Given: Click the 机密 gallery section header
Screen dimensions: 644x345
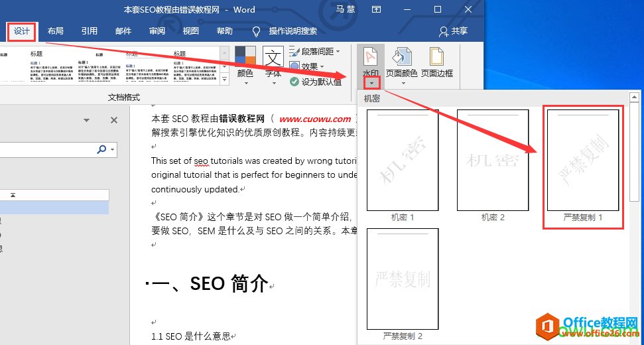Looking at the screenshot, I should tap(493, 99).
